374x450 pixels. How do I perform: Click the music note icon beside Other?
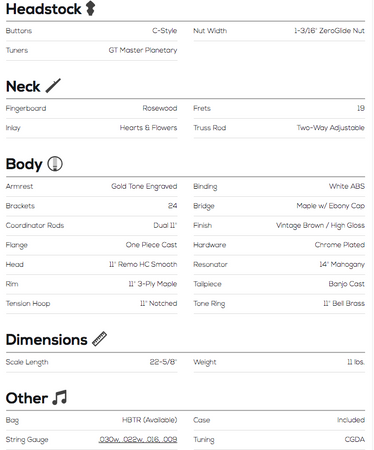pos(60,397)
